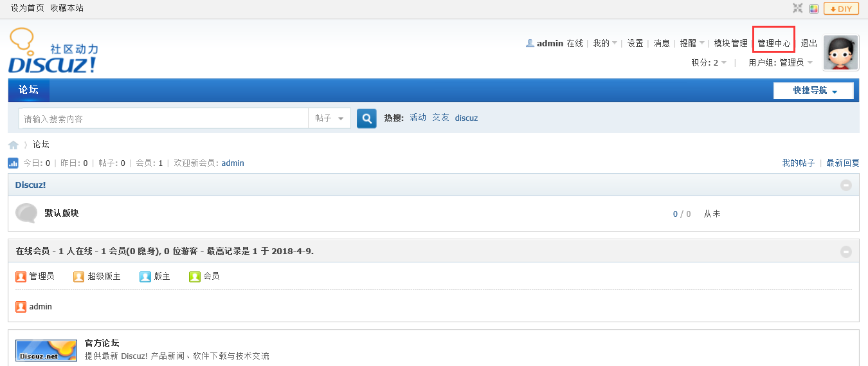Open 我的帖子 link
The width and height of the screenshot is (868, 366).
[x=798, y=163]
